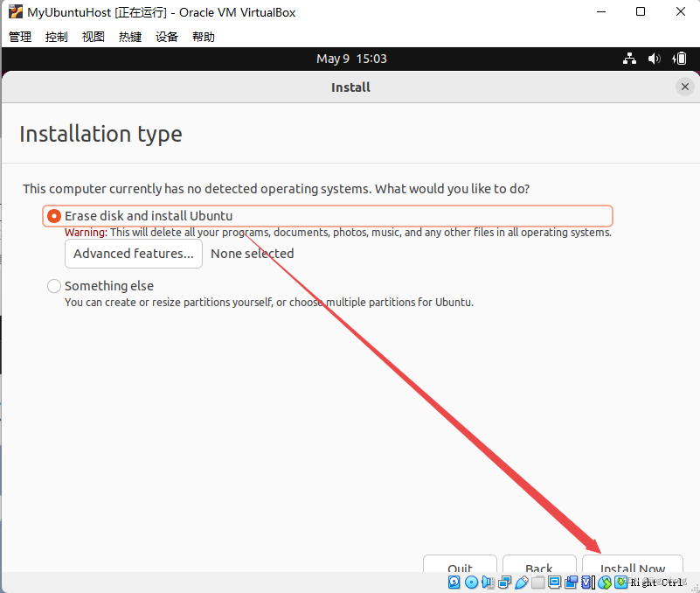The width and height of the screenshot is (700, 593).
Task: Click the May 9 15:03 clock
Action: click(351, 59)
